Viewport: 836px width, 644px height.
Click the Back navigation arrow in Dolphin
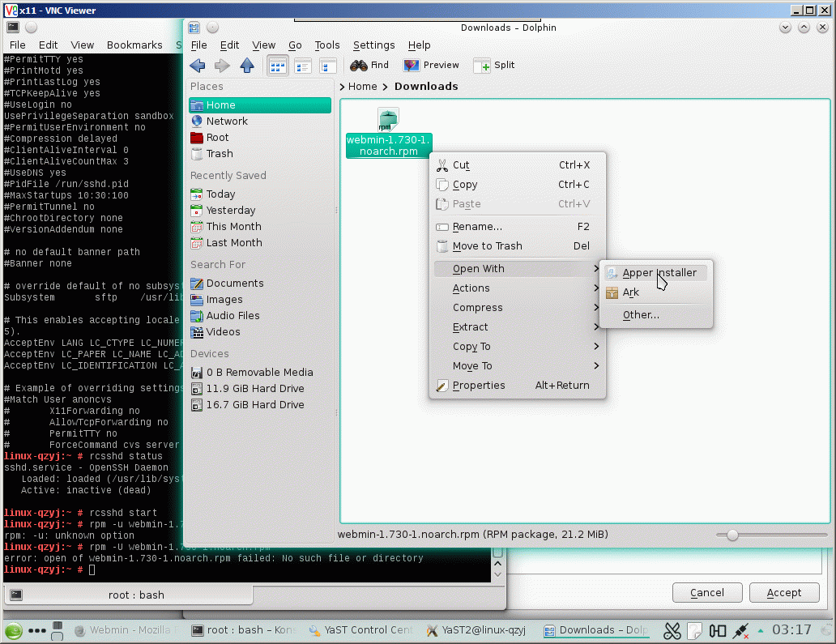197,66
